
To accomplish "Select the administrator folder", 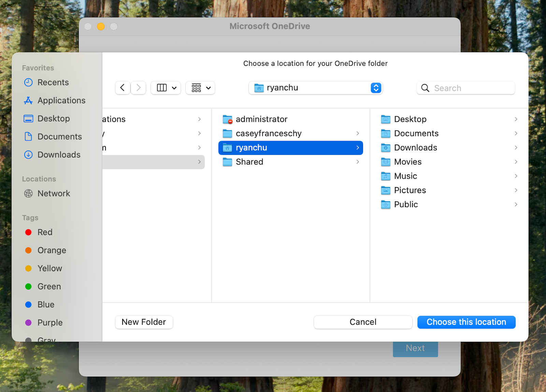I will pos(291,119).
